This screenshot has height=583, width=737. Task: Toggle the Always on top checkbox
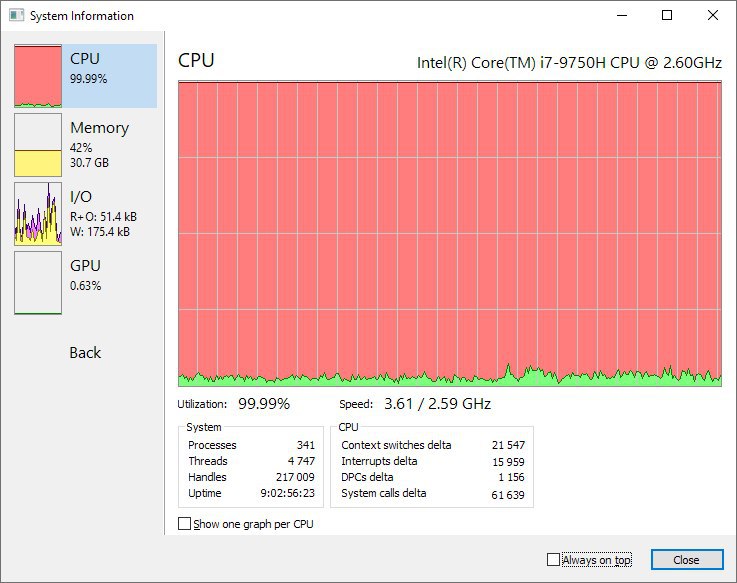(554, 560)
